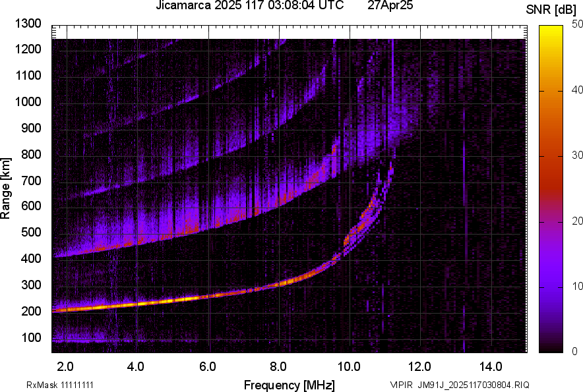The width and height of the screenshot is (583, 392).
Task: Click the purple 10 dB region of colorbar
Action: (x=551, y=287)
